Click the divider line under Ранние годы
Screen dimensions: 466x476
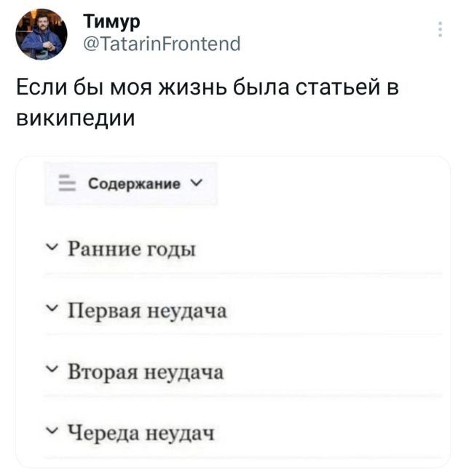[x=242, y=274]
